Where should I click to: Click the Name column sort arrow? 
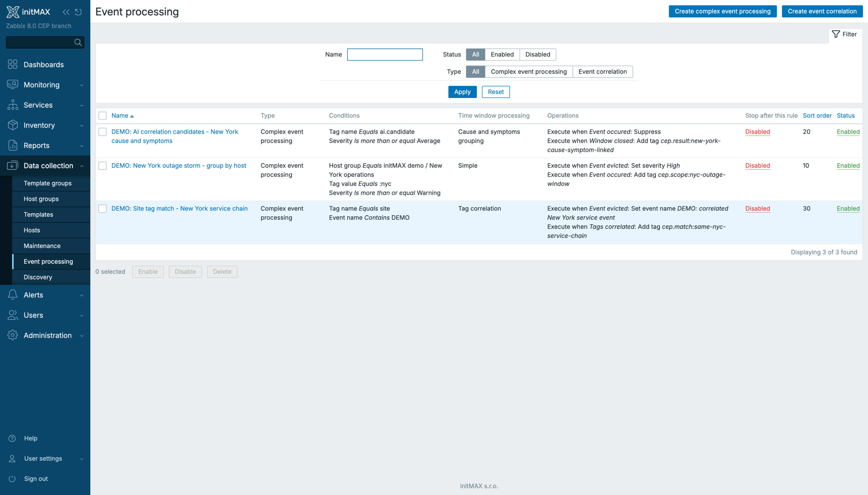point(132,116)
